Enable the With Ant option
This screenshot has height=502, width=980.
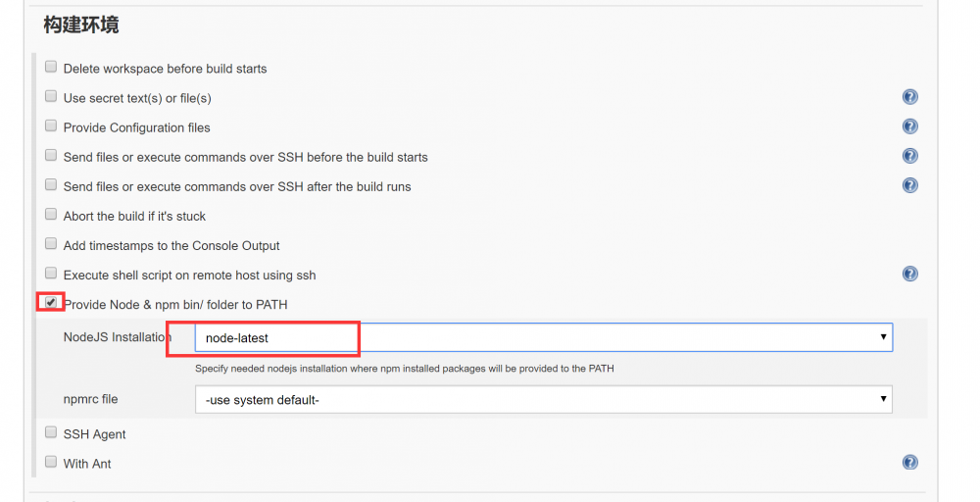(51, 462)
